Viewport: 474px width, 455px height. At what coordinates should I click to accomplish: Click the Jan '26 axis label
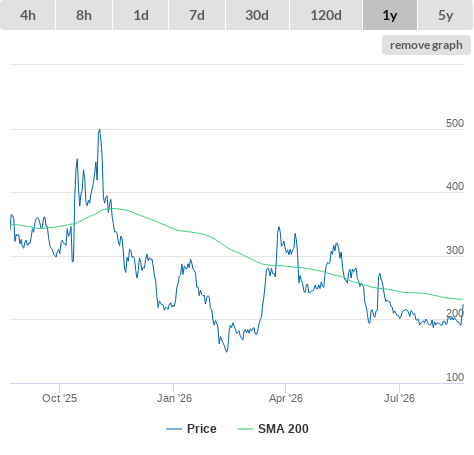pos(174,398)
